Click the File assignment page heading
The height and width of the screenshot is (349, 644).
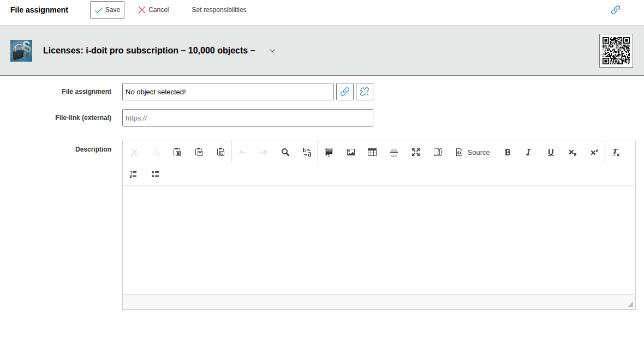tap(39, 10)
